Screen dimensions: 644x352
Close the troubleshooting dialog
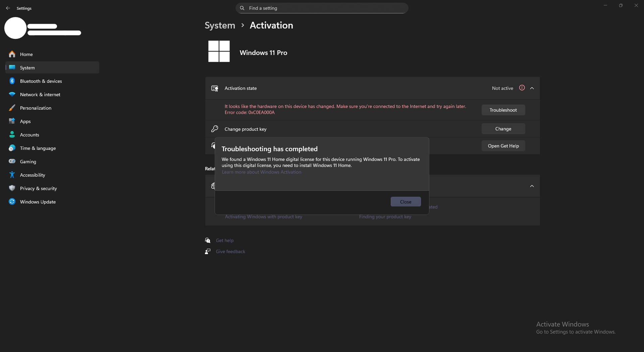[406, 202]
